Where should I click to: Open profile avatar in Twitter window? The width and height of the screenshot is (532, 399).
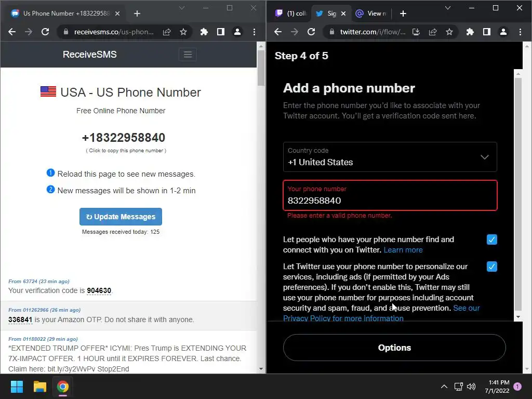click(503, 32)
